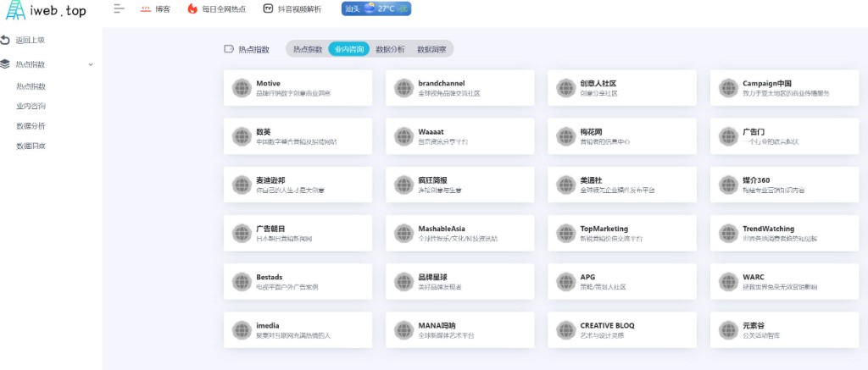The width and height of the screenshot is (868, 370).
Task: Switch to the 数据分析 tab
Action: pos(390,48)
